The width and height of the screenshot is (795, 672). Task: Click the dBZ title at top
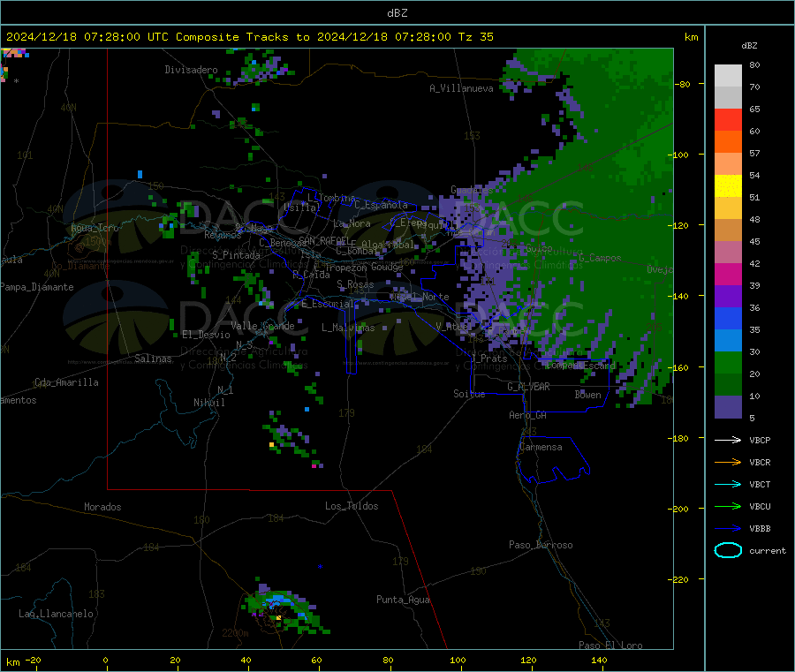point(397,13)
